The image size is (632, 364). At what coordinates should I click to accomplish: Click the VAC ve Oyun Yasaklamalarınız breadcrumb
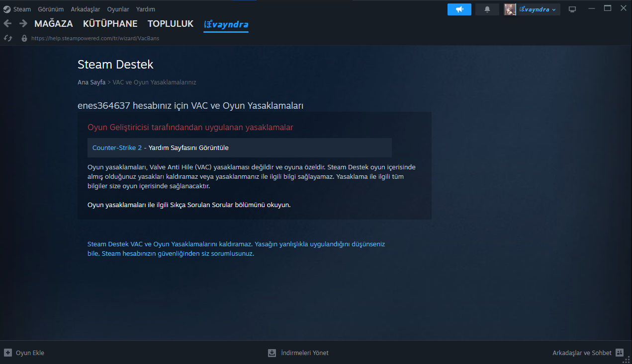point(154,82)
